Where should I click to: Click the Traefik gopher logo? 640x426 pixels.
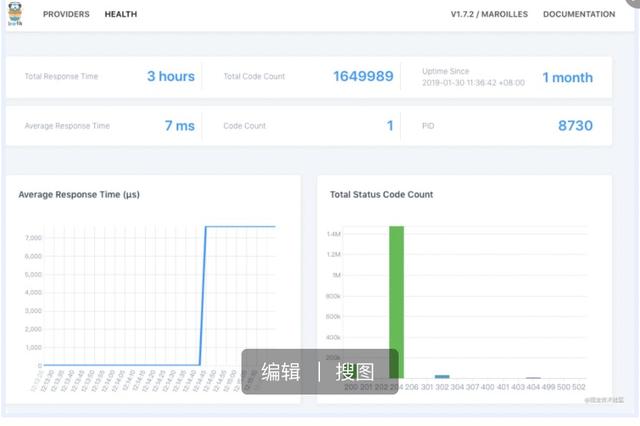coord(15,14)
